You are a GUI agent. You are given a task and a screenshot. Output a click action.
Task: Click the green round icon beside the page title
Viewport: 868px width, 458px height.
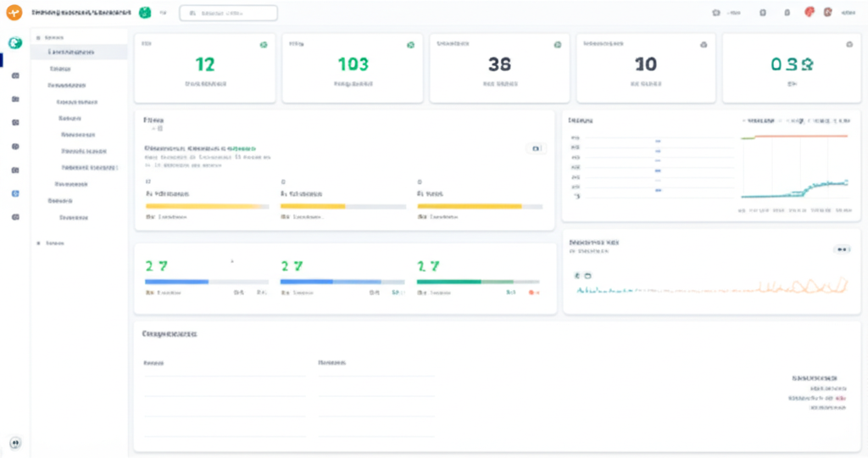tap(145, 14)
